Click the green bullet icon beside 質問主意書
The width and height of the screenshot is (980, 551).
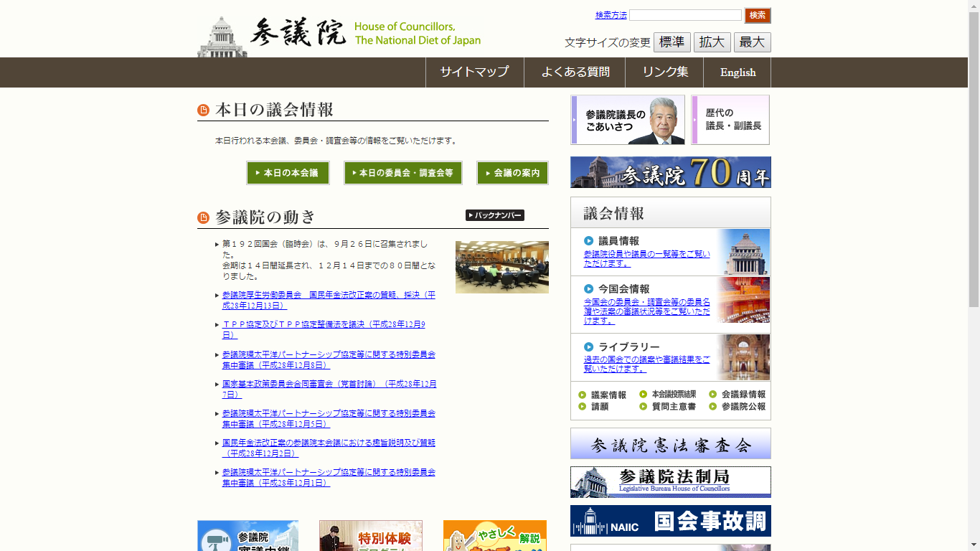644,406
